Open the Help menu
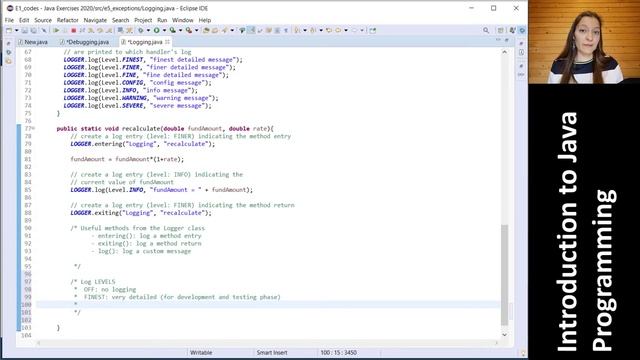 (x=204, y=20)
